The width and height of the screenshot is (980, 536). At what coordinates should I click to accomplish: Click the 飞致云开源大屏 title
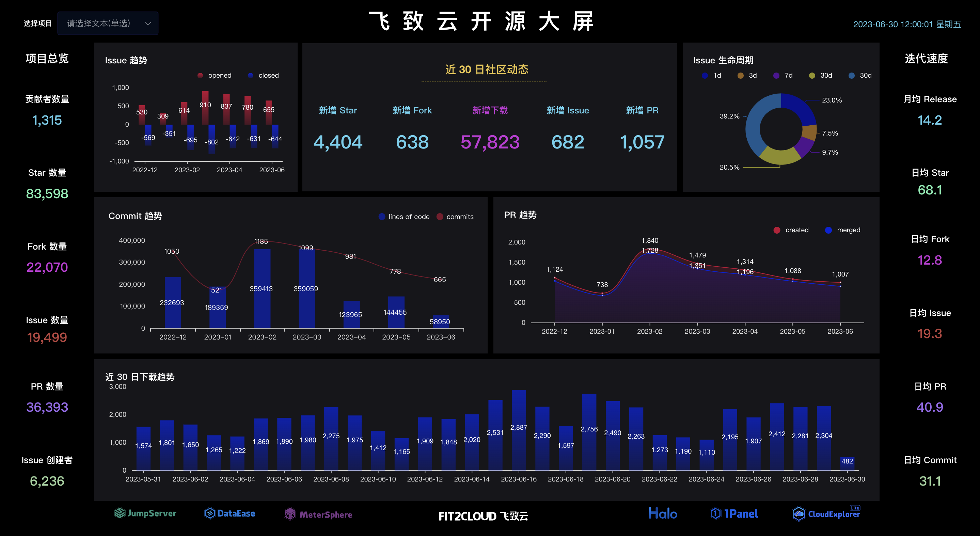481,21
